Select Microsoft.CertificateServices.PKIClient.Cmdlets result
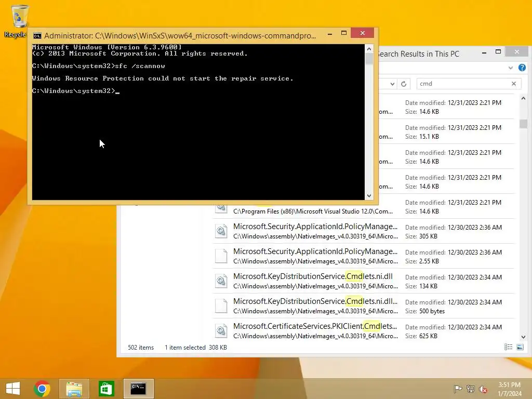The width and height of the screenshot is (532, 399). click(363, 331)
